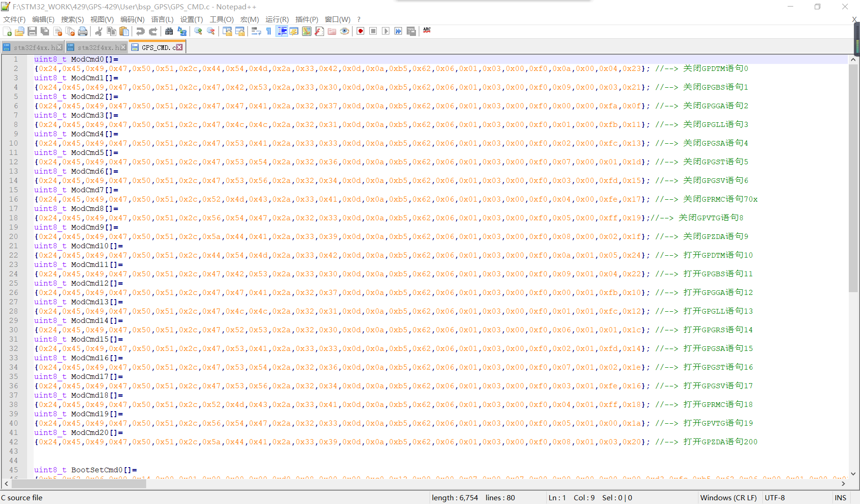Run macro multiple times icon

(x=398, y=31)
